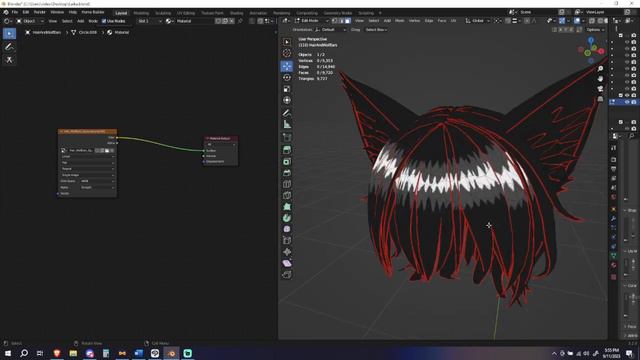This screenshot has height=360, width=640.
Task: Click the yellow Color output socket on image node
Action: click(x=117, y=138)
